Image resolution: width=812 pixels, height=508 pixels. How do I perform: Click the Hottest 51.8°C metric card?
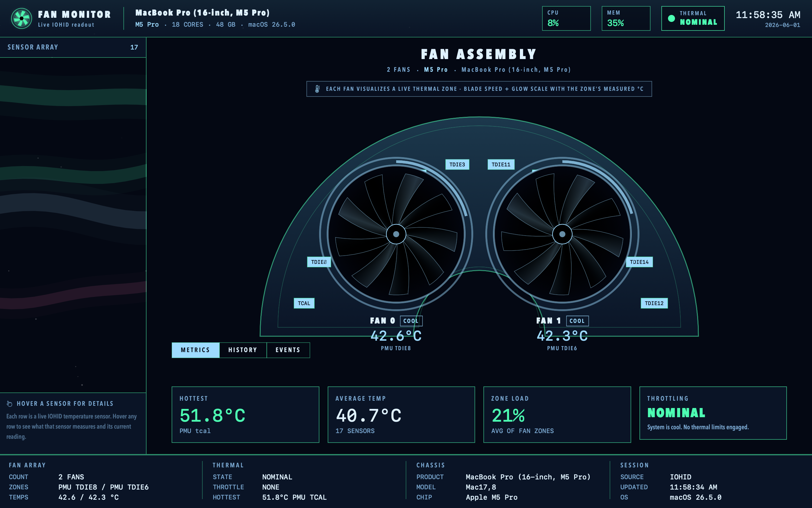pyautogui.click(x=245, y=414)
